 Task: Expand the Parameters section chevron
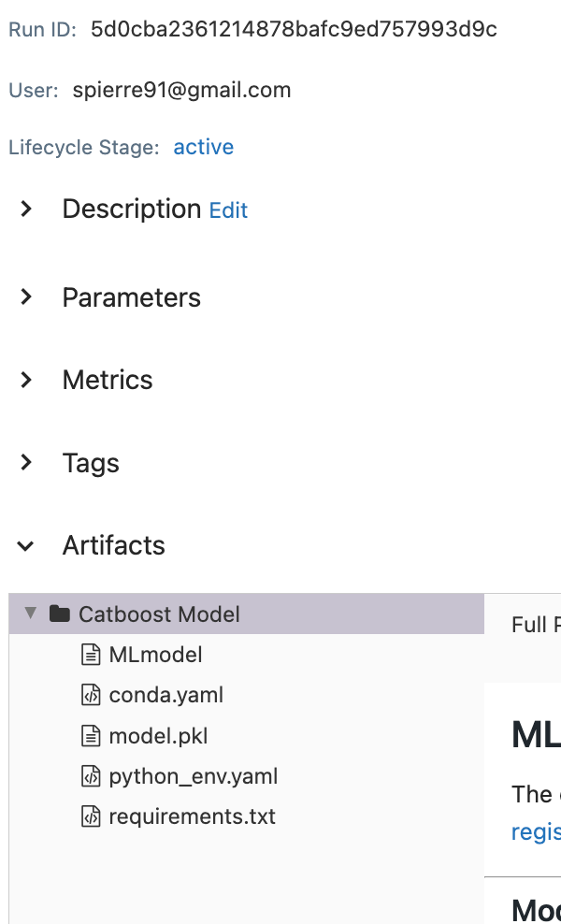[x=26, y=297]
